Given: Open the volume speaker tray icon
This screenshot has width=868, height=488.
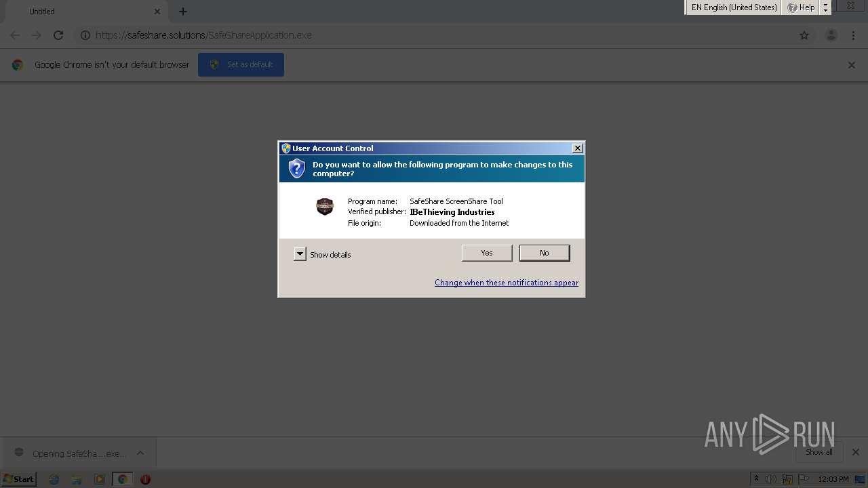Looking at the screenshot, I should pos(771,479).
